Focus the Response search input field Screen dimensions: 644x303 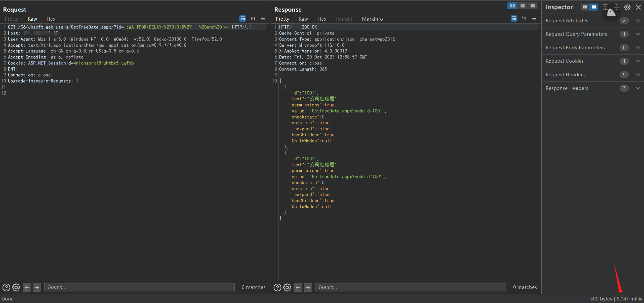click(410, 287)
